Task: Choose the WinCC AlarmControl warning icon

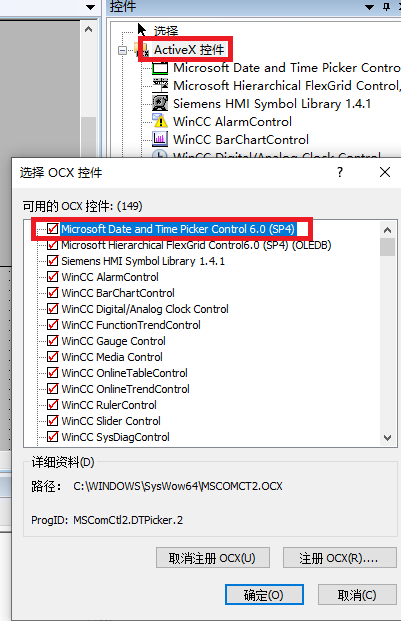Action: 160,121
